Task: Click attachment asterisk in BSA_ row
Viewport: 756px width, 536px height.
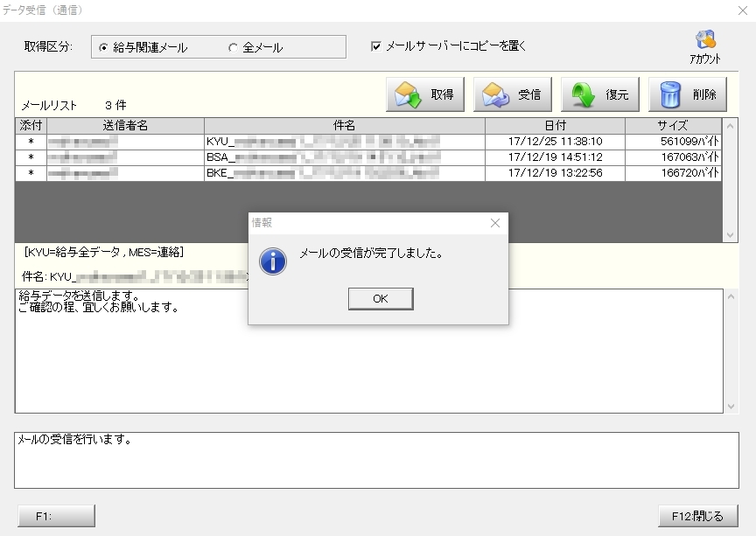Action: (x=31, y=157)
